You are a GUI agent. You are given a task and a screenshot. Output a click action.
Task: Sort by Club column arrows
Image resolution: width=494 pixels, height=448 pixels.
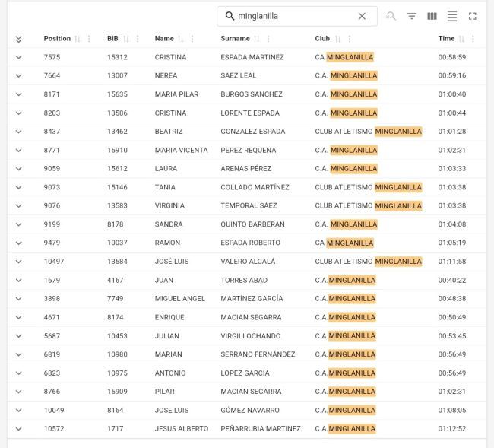337,39
